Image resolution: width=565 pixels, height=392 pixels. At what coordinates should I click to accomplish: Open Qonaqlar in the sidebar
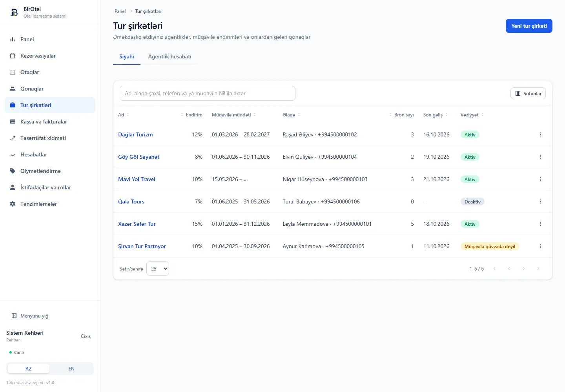click(x=50, y=89)
